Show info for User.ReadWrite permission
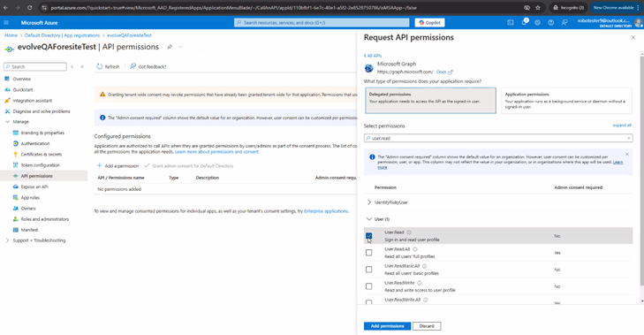Image resolution: width=644 pixels, height=335 pixels. pyautogui.click(x=420, y=283)
